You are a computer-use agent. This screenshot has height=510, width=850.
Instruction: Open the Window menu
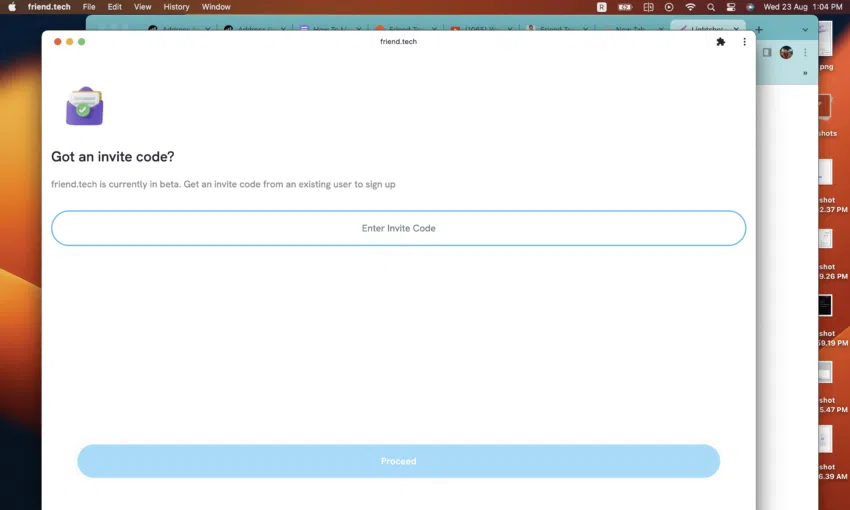(216, 7)
